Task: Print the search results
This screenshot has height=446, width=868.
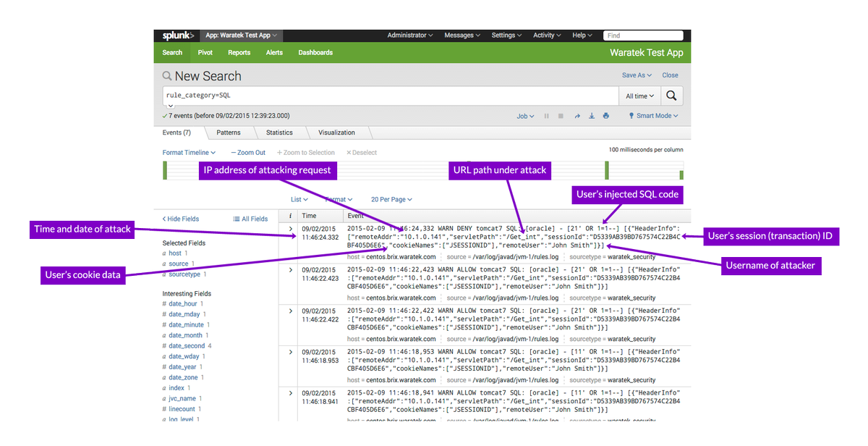Action: pyautogui.click(x=606, y=116)
